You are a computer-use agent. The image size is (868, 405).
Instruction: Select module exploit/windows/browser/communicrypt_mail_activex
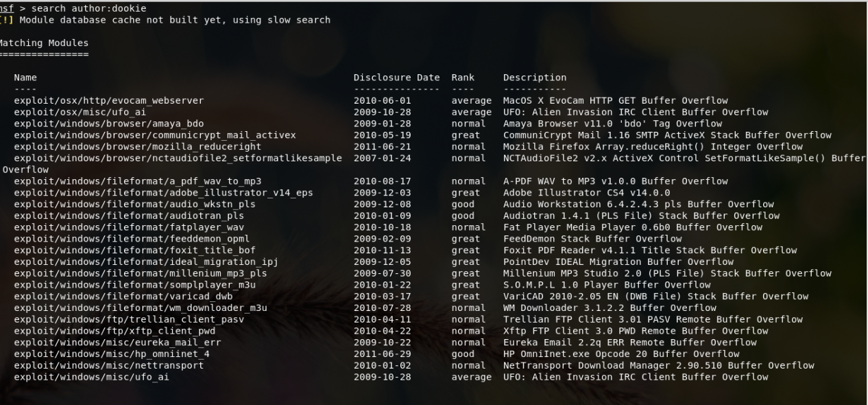[155, 135]
